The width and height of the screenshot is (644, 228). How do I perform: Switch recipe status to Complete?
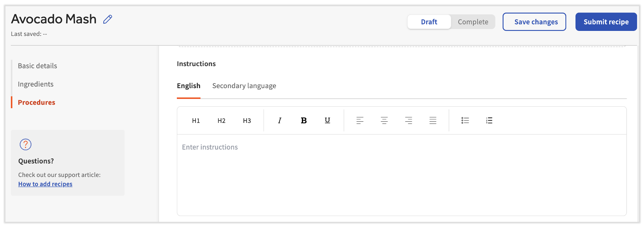click(x=473, y=22)
